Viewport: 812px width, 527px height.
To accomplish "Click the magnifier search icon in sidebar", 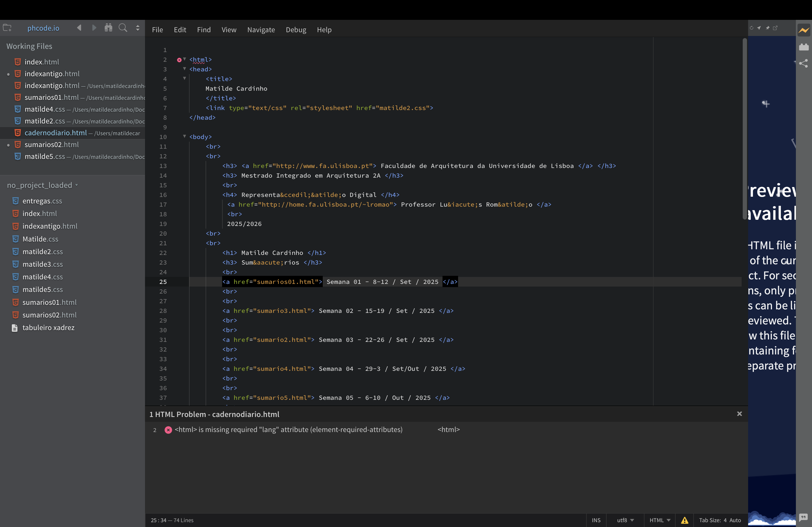I will coord(123,28).
